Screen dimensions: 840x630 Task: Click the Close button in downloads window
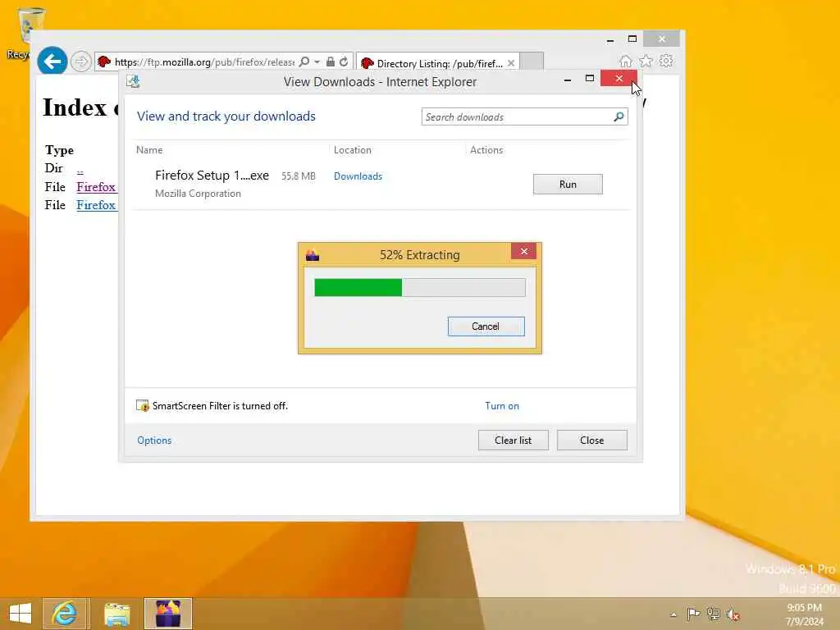pyautogui.click(x=592, y=441)
